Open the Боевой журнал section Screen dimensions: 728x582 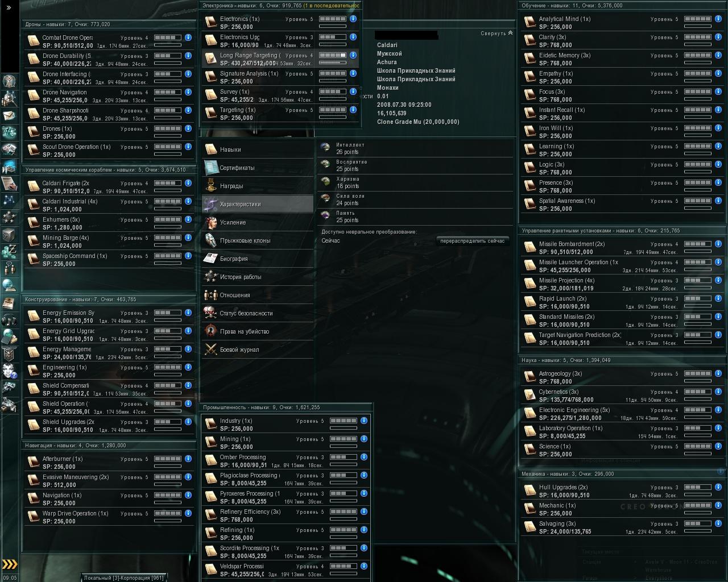coord(258,350)
